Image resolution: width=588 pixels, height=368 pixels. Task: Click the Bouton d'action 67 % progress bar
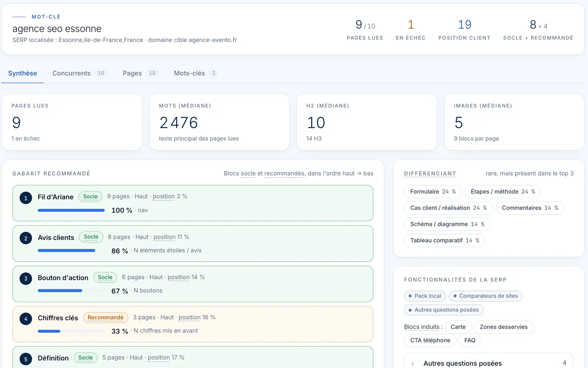(x=71, y=291)
